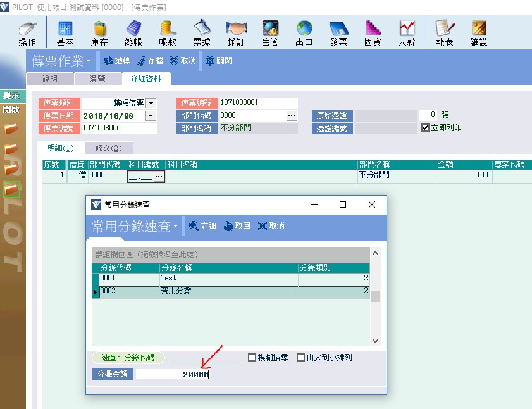Switch to the 說明 tab
Image resolution: width=532 pixels, height=409 pixels.
pyautogui.click(x=50, y=79)
